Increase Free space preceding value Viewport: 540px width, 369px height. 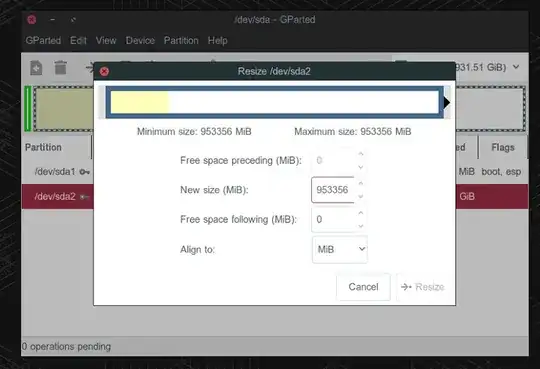click(361, 154)
